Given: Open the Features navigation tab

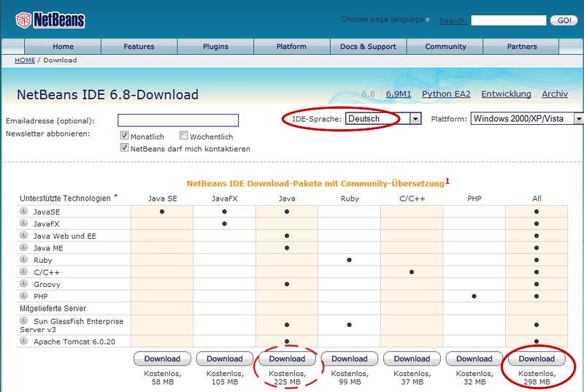Looking at the screenshot, I should pyautogui.click(x=139, y=47).
